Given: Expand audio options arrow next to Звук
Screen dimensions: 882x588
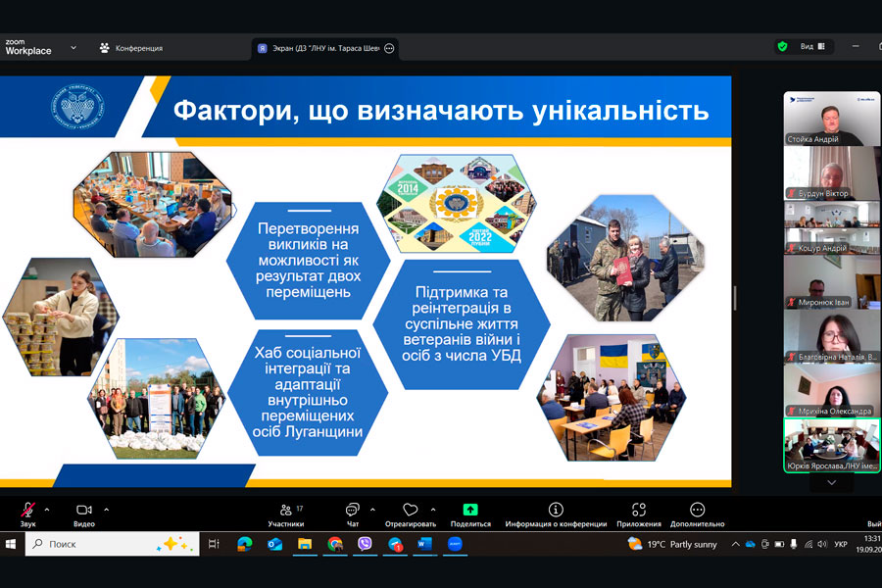Looking at the screenshot, I should tap(47, 510).
